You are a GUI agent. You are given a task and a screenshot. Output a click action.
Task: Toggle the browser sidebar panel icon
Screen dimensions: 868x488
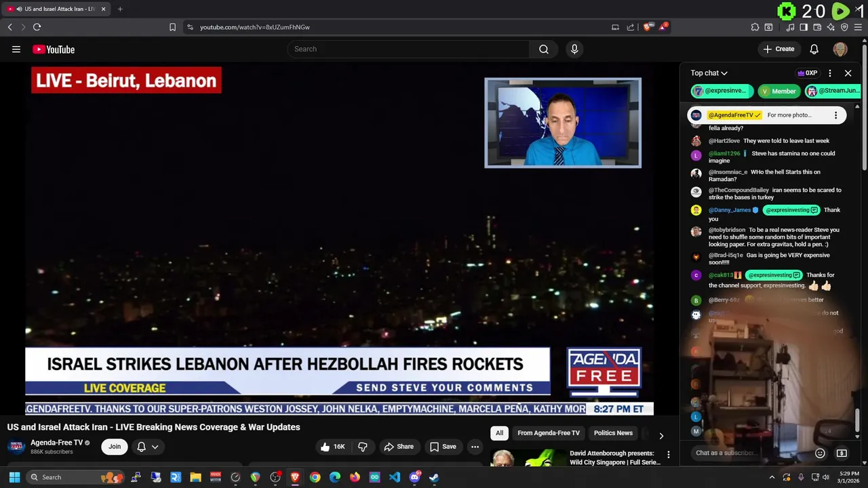[804, 27]
